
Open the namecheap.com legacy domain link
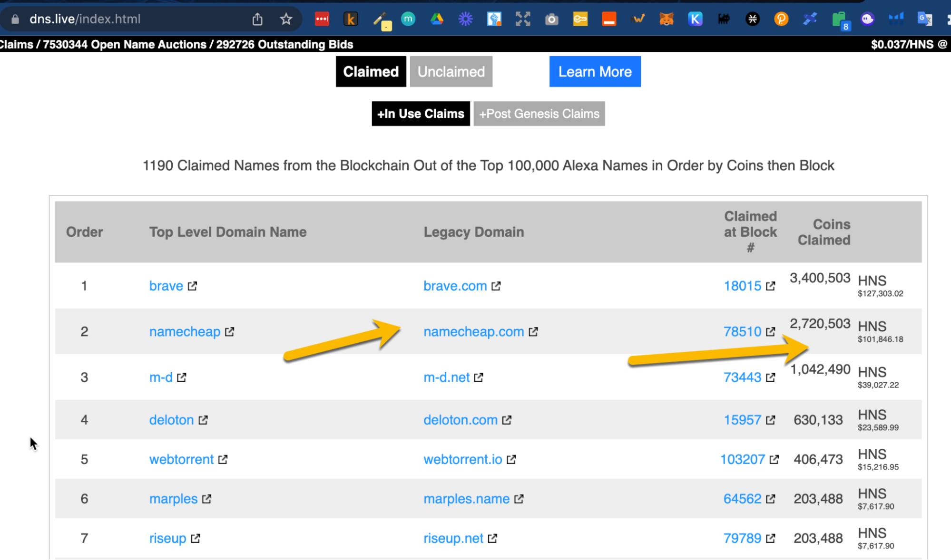tap(473, 332)
